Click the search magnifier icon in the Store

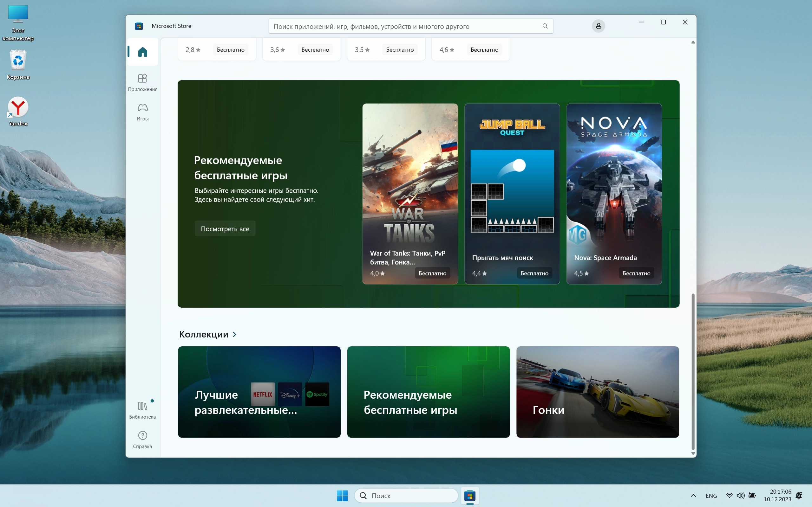[x=545, y=26]
